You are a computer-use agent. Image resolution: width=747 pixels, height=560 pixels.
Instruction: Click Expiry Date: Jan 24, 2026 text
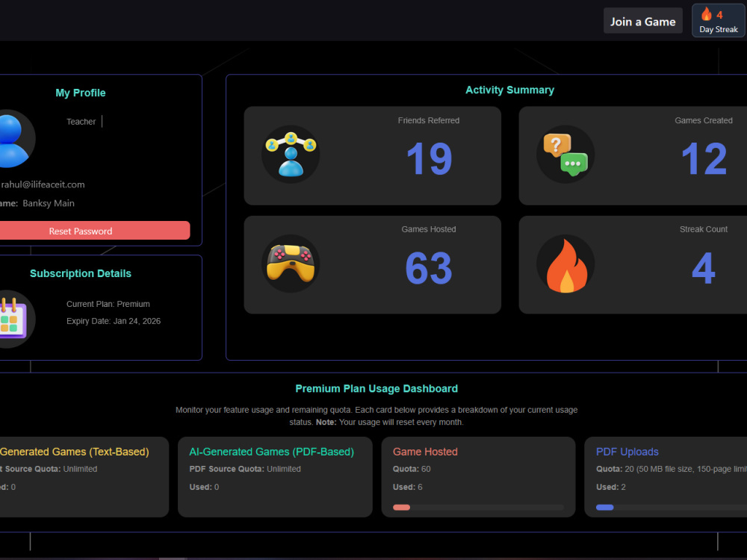click(114, 321)
